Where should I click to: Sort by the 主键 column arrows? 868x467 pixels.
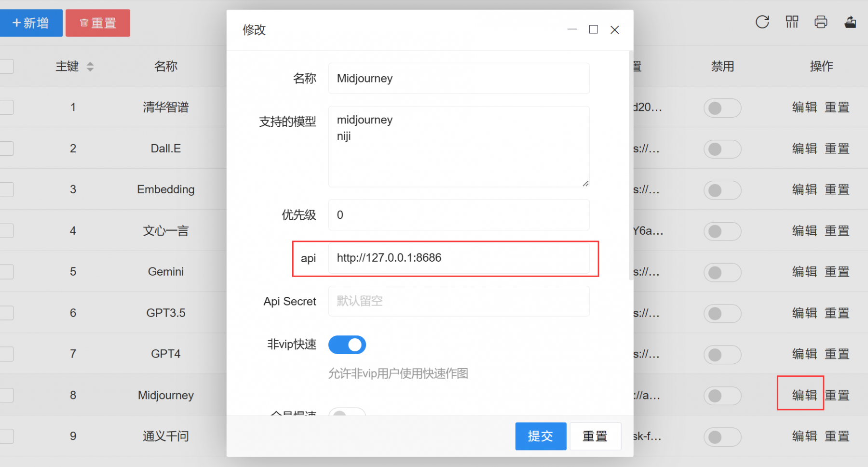click(x=90, y=67)
